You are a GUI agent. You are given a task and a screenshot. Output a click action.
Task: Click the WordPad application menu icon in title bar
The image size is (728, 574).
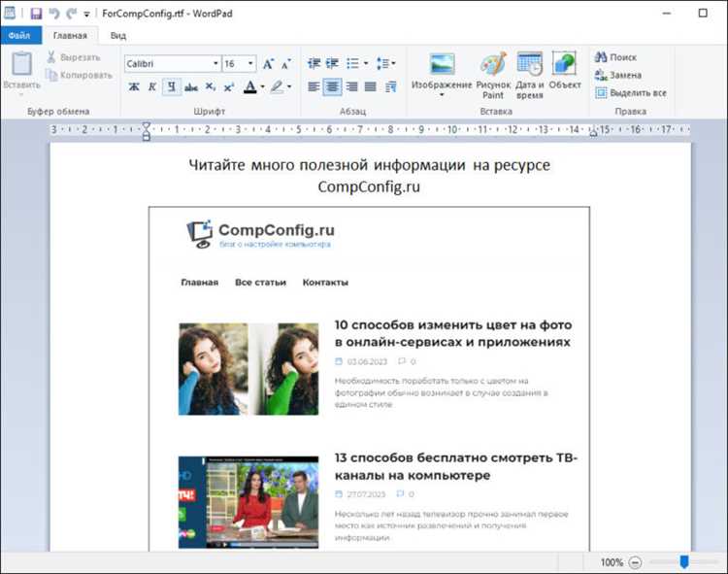click(10, 13)
